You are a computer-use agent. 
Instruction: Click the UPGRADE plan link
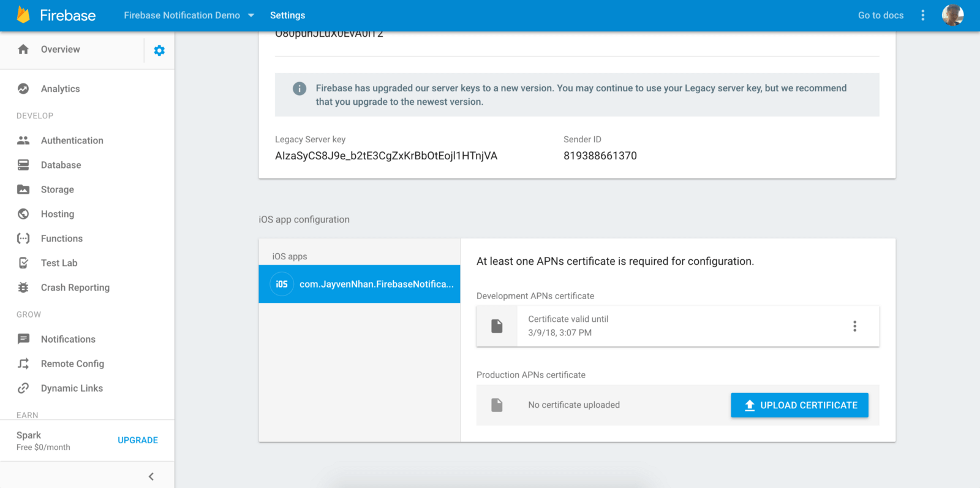point(138,440)
